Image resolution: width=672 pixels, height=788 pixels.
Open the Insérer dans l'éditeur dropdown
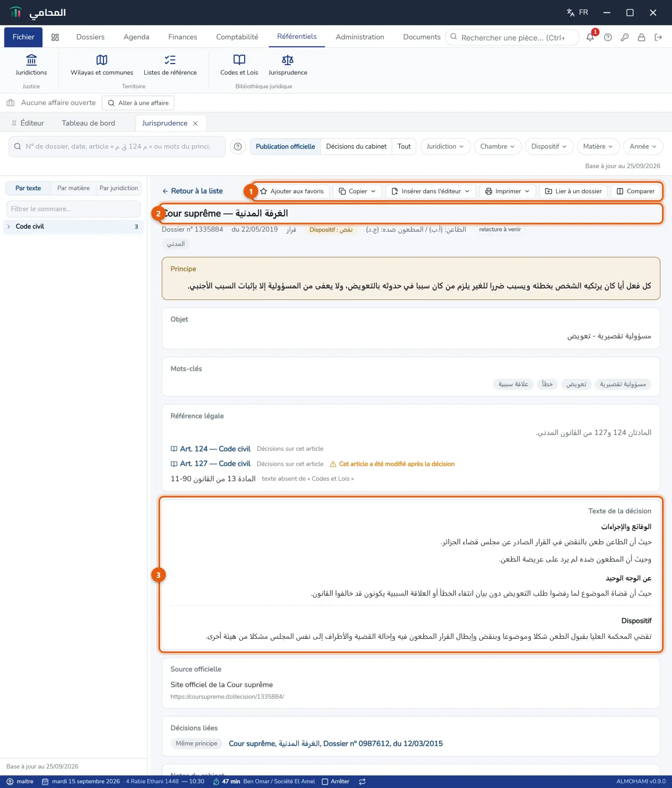coord(431,191)
